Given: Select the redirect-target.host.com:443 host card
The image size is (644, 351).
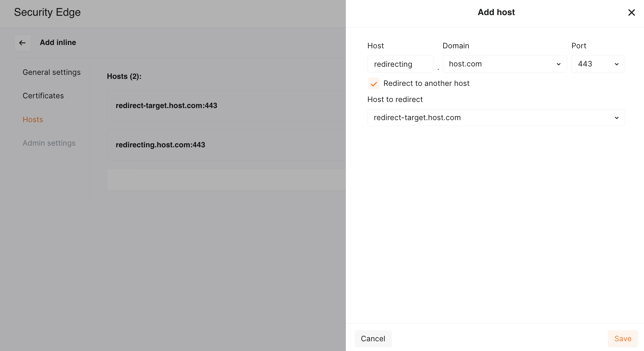Looking at the screenshot, I should point(226,106).
